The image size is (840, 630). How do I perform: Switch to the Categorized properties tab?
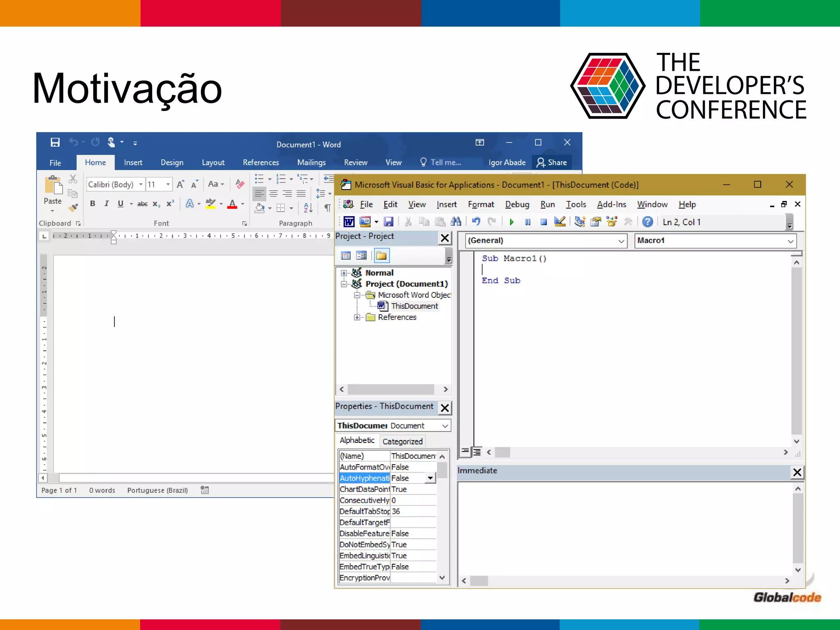point(402,441)
